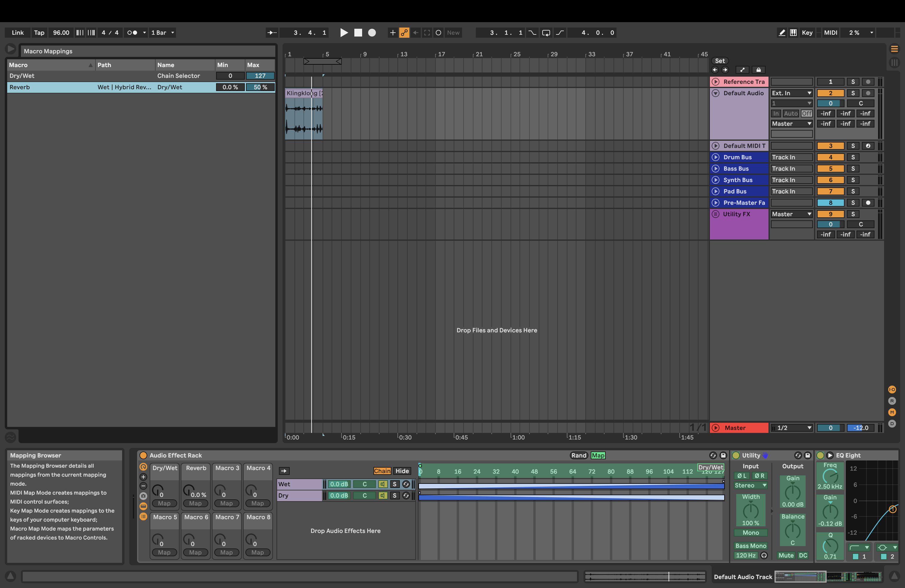The image size is (905, 588).
Task: Open the Stereo mode dropdown in Utility
Action: pos(750,485)
